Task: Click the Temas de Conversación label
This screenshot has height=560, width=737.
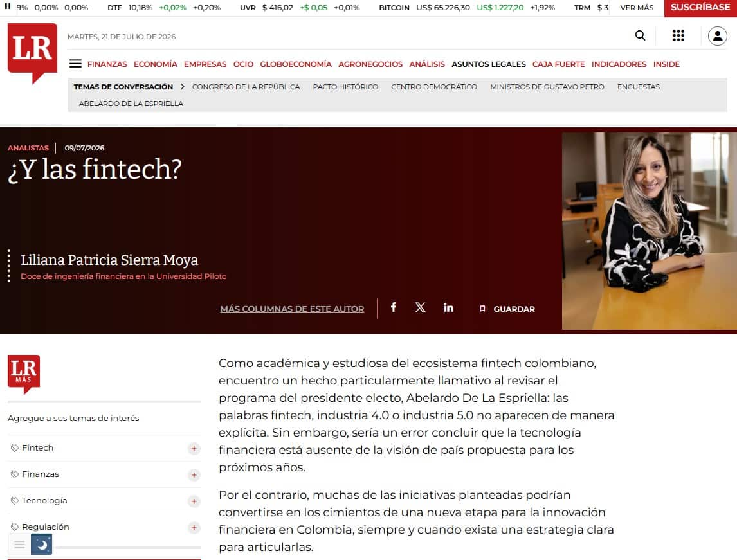Action: click(x=123, y=87)
